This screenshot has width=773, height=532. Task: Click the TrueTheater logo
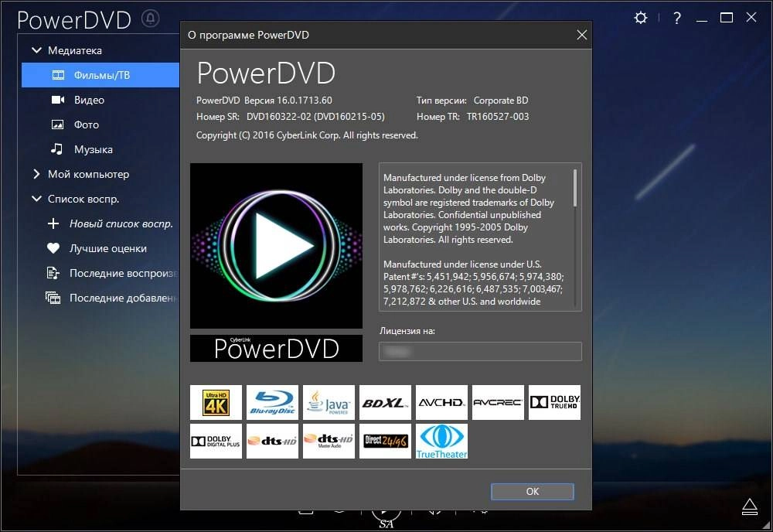pyautogui.click(x=441, y=441)
